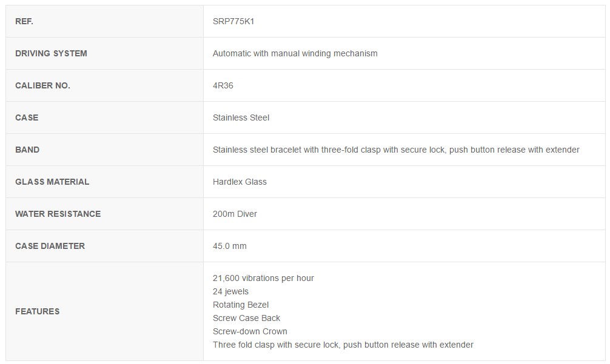Click the CALIBER NO. label
610x364 pixels.
point(43,85)
